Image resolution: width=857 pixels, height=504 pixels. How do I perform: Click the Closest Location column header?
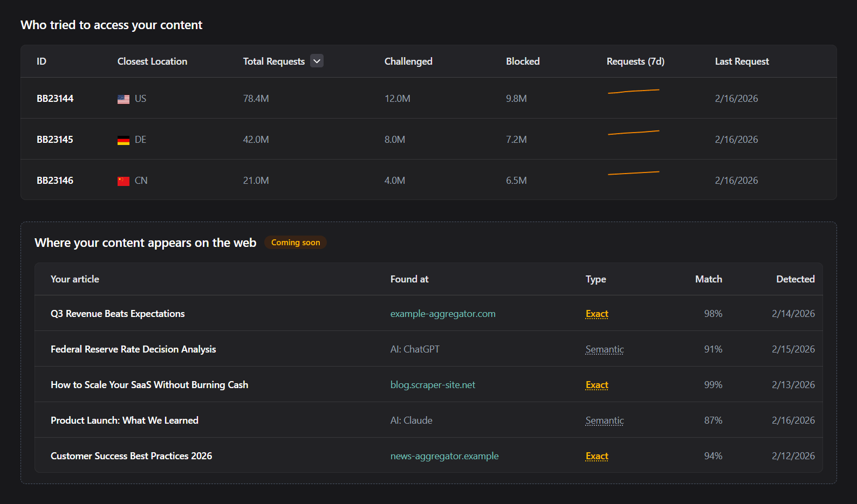tap(152, 61)
